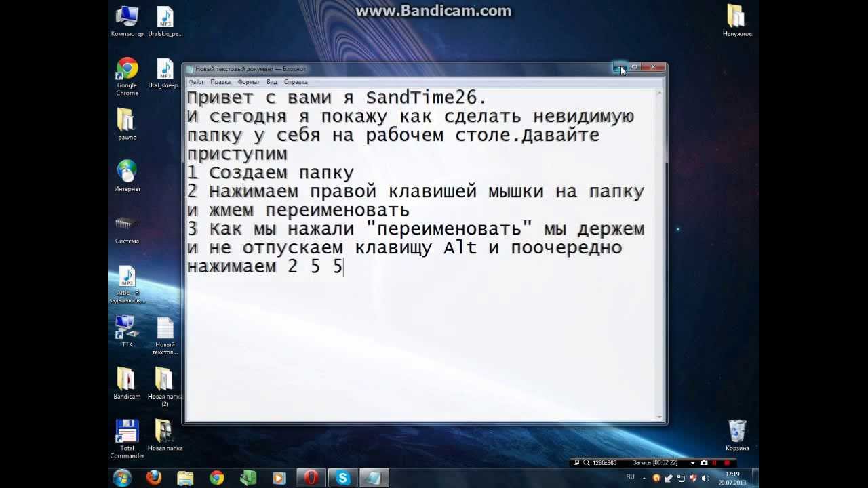Open Windows Explorer from the taskbar

point(185,478)
